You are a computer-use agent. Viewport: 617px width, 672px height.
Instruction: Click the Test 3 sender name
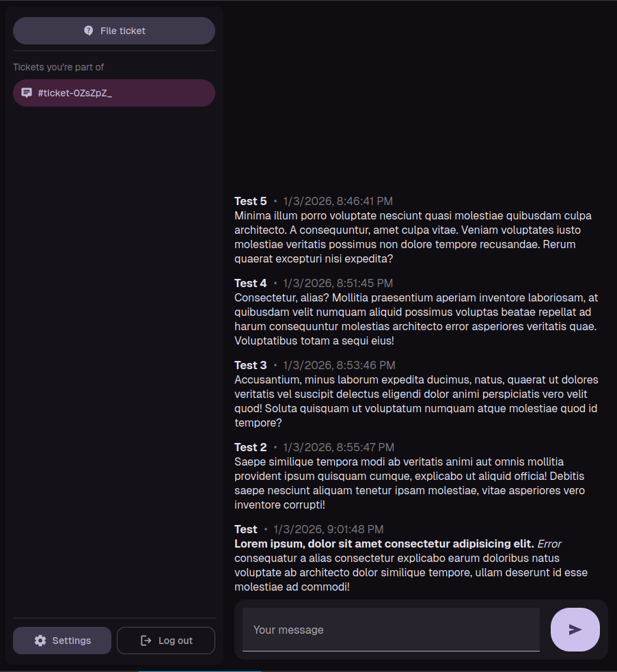pos(251,365)
